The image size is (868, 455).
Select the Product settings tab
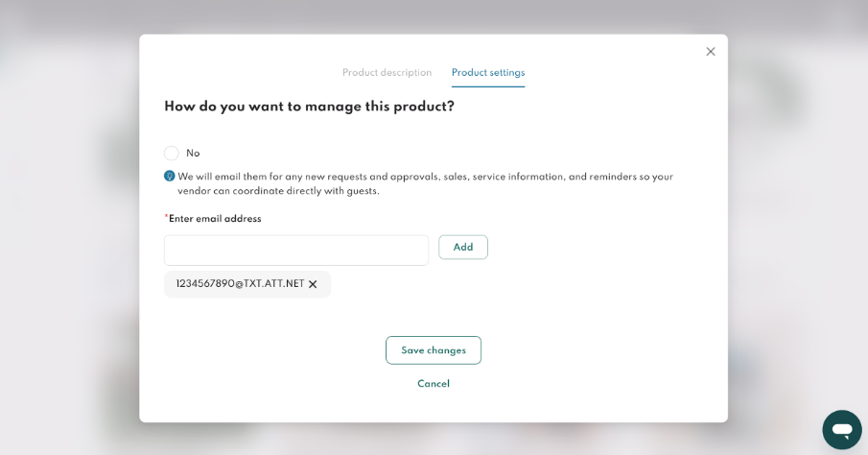coord(488,73)
